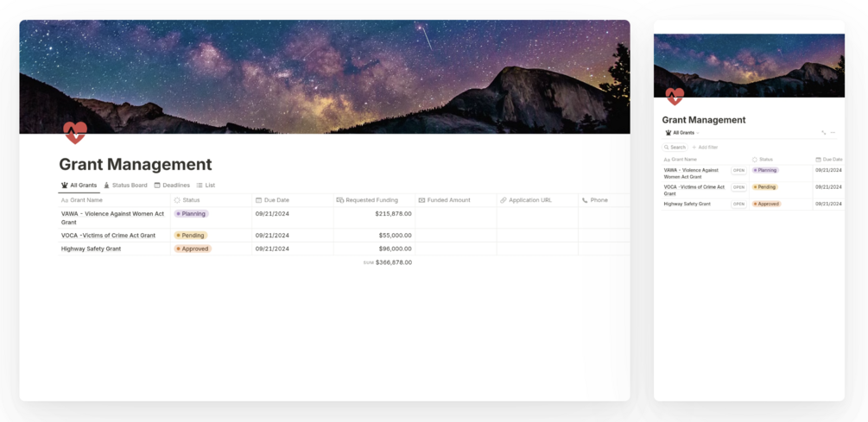Switch to the Status Board tab
This screenshot has height=422, width=868.
(x=125, y=186)
